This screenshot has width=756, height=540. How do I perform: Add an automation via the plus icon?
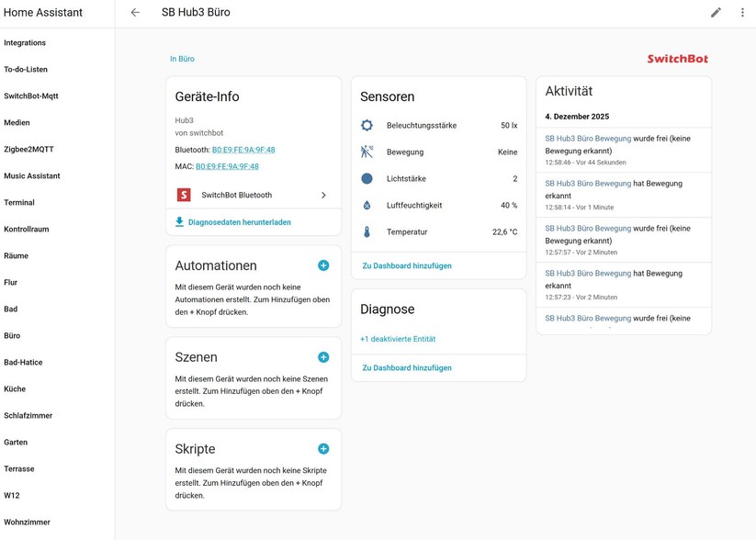pos(323,265)
